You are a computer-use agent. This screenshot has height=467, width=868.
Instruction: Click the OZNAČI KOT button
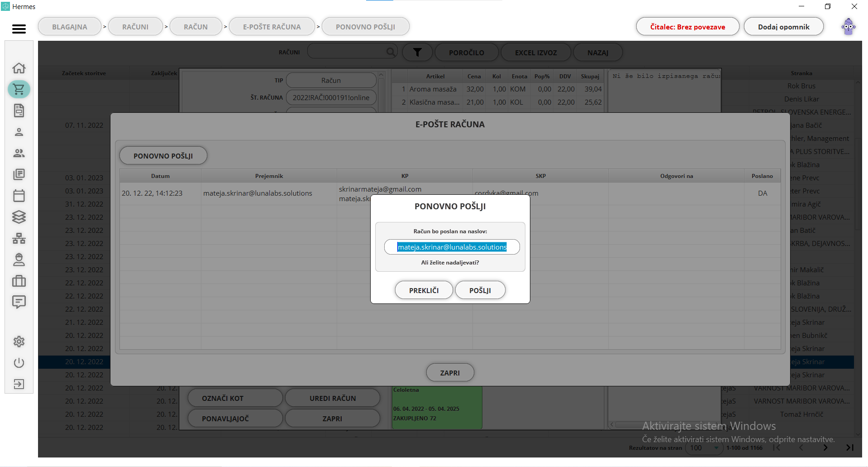click(235, 398)
